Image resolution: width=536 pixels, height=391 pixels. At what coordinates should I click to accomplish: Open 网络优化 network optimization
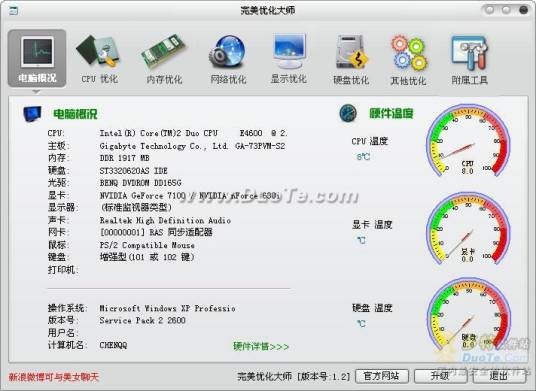tap(228, 59)
